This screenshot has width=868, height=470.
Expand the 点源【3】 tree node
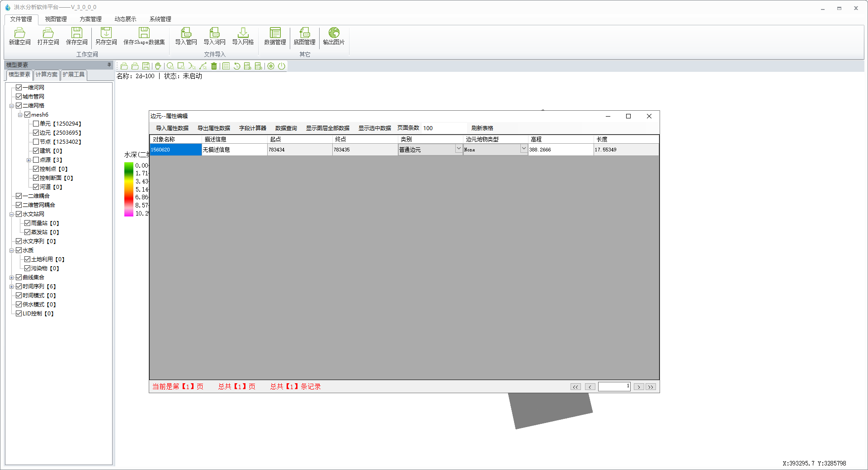click(x=28, y=160)
